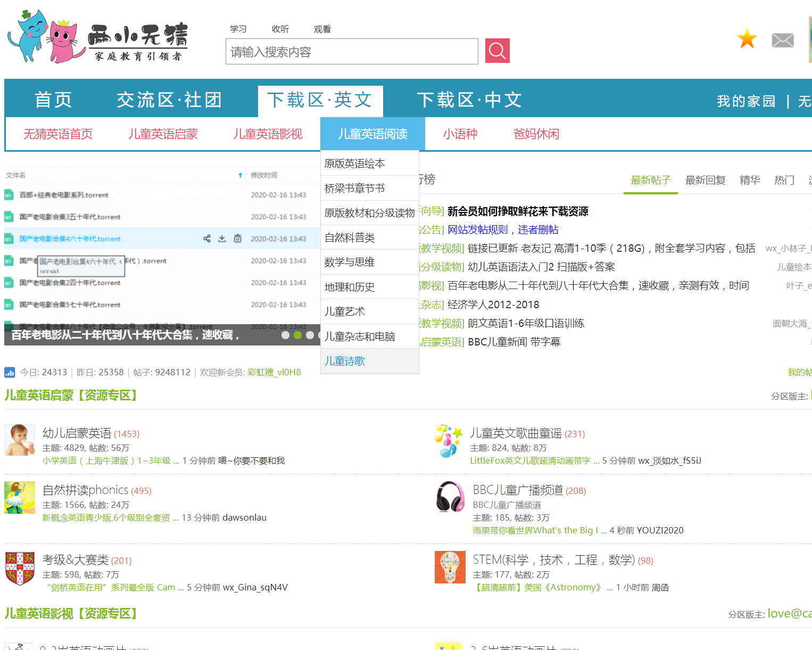Switch to the 最新回复 tab
The width and height of the screenshot is (812, 650).
point(706,180)
